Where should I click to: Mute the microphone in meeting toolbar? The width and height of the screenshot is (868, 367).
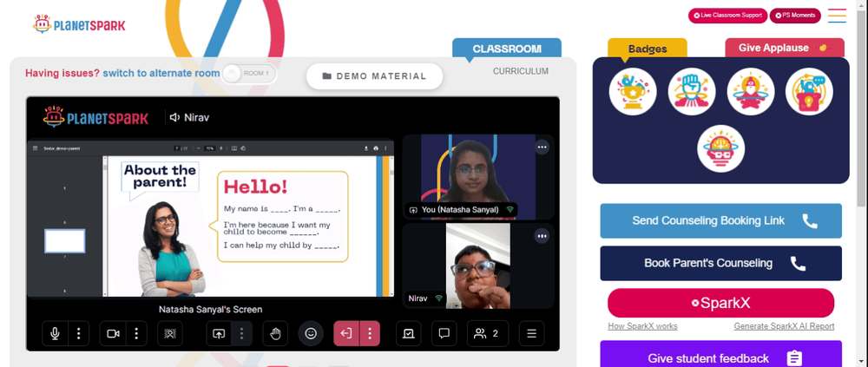pyautogui.click(x=55, y=334)
